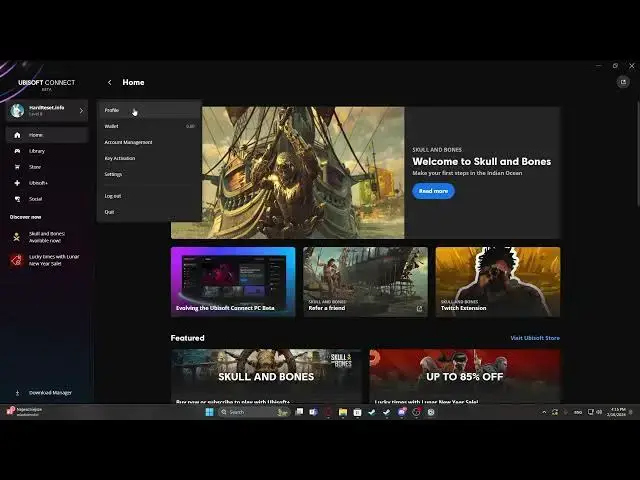The image size is (640, 480).
Task: Go back using the back arrow
Action: click(x=109, y=82)
